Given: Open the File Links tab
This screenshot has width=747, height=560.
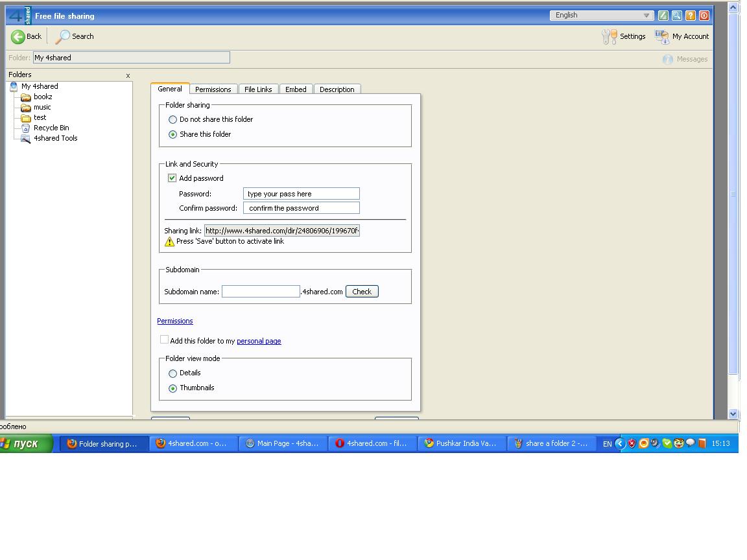Looking at the screenshot, I should point(258,89).
